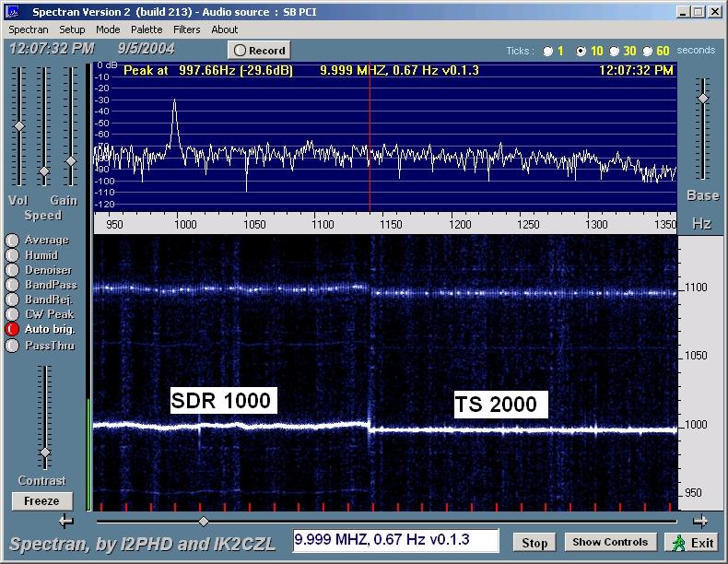Enable the Average filter
This screenshot has width=728, height=564.
point(12,241)
